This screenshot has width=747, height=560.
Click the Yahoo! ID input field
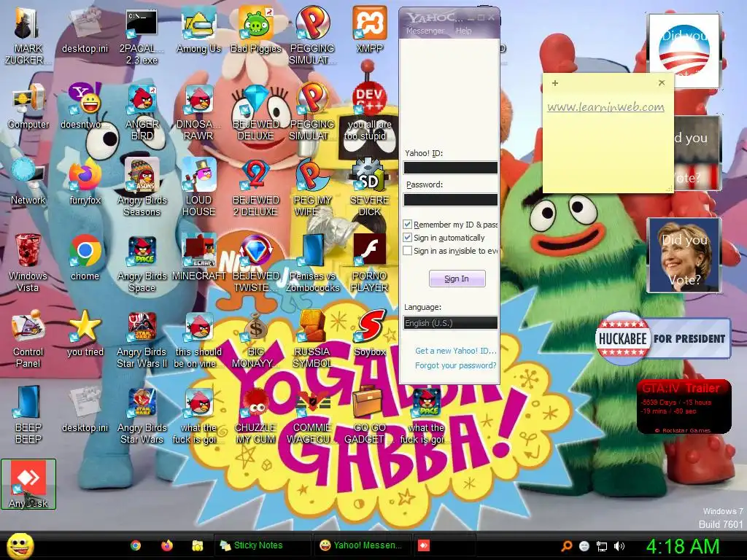tap(450, 168)
